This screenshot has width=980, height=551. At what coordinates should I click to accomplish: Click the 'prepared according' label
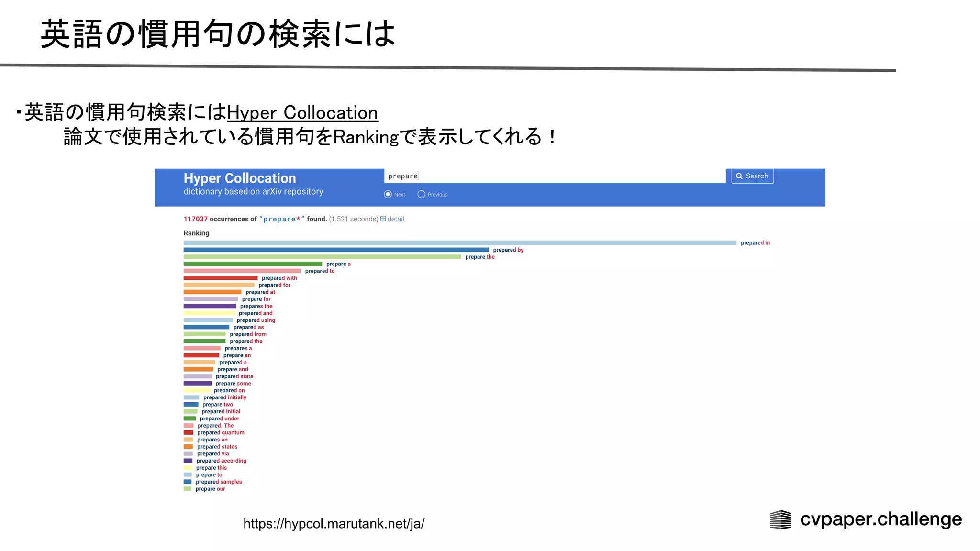point(222,461)
